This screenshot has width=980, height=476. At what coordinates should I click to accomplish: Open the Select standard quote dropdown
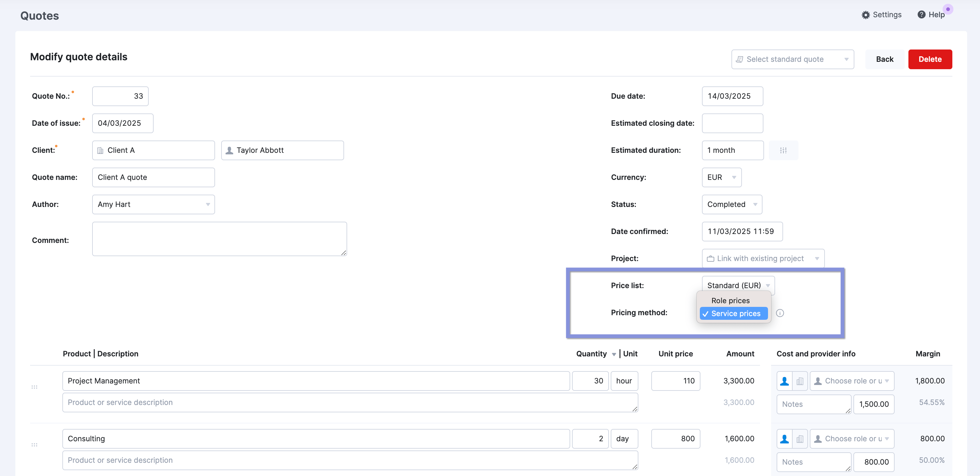pos(792,59)
